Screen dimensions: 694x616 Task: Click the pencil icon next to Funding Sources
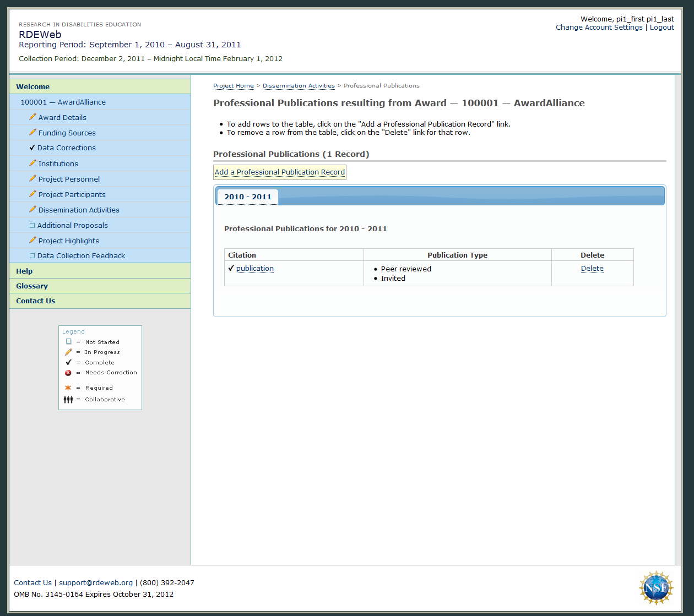[x=32, y=133]
